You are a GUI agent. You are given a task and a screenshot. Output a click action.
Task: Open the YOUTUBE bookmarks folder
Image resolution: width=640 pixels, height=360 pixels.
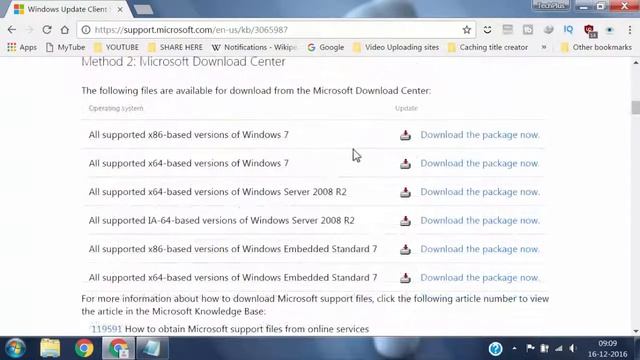coord(116,47)
